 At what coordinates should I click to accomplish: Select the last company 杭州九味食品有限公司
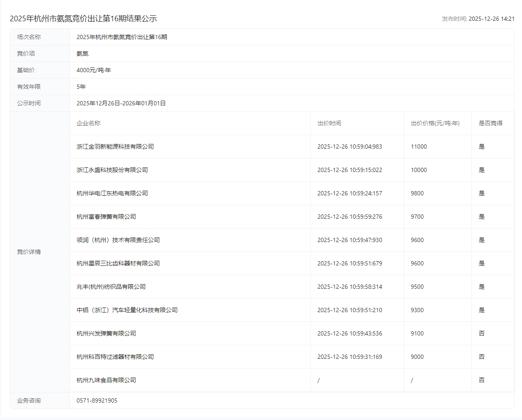click(106, 380)
